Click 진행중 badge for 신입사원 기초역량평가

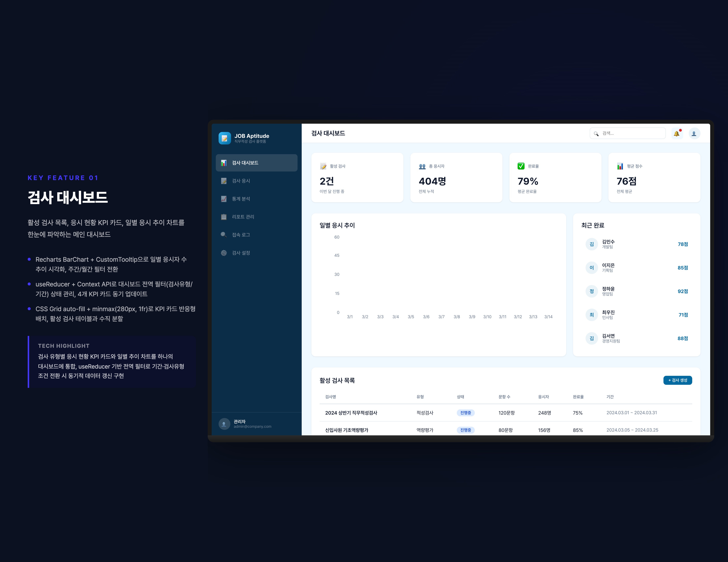pos(465,430)
